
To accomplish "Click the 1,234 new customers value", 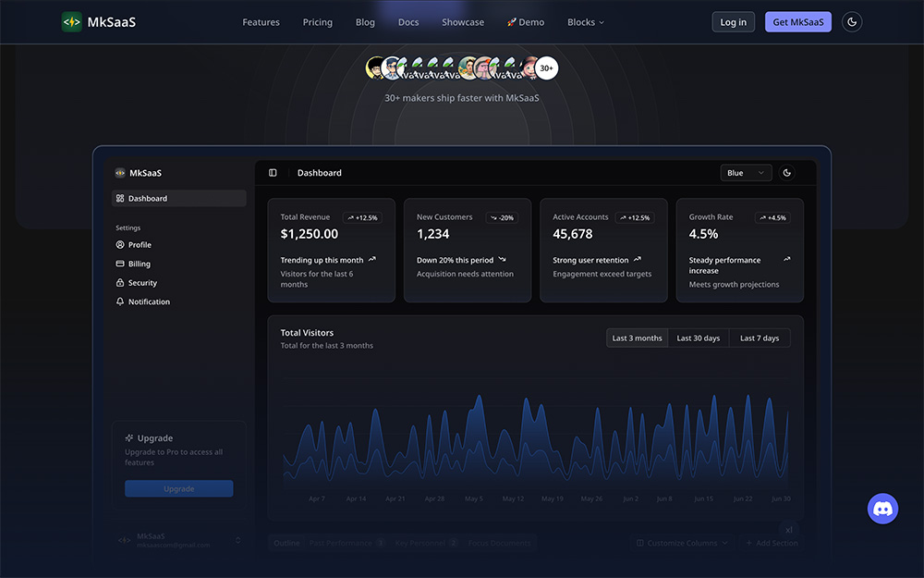I will click(433, 234).
